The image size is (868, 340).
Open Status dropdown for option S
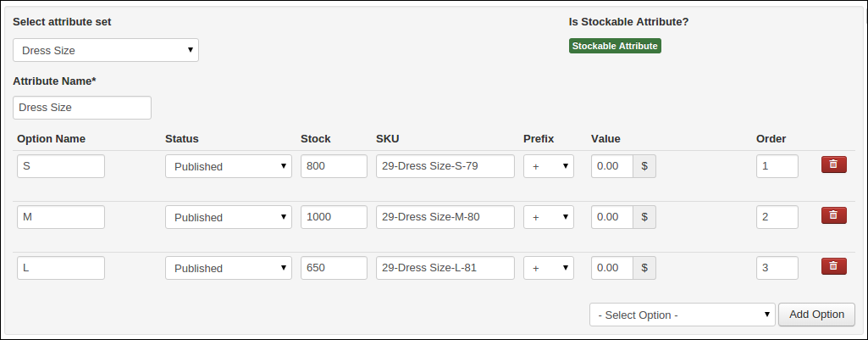228,166
